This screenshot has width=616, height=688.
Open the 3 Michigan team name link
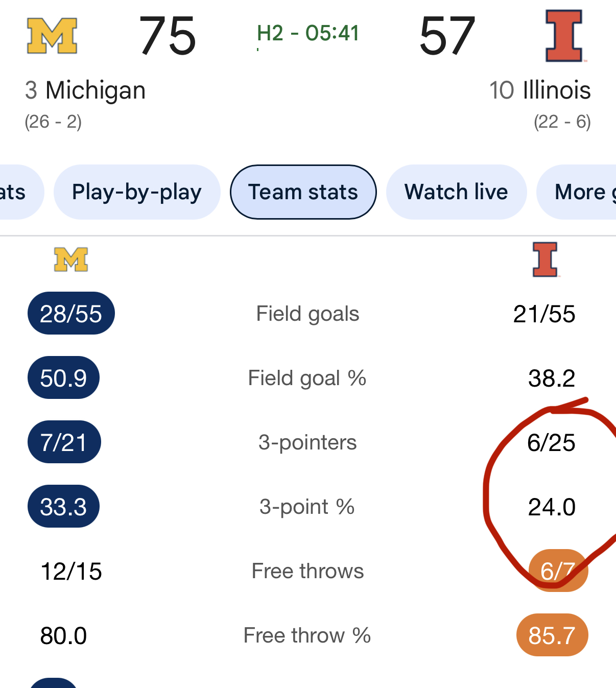tap(85, 90)
